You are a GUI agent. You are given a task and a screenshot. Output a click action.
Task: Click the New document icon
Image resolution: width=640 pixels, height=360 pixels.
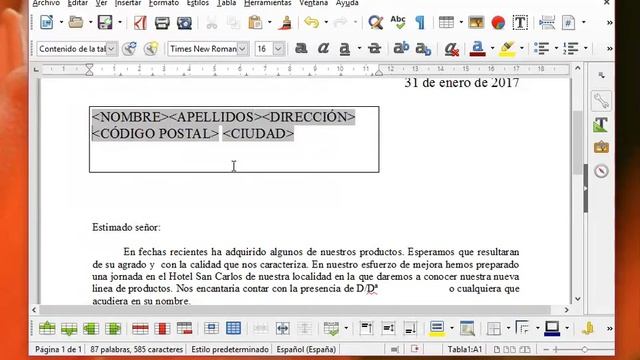(47, 22)
